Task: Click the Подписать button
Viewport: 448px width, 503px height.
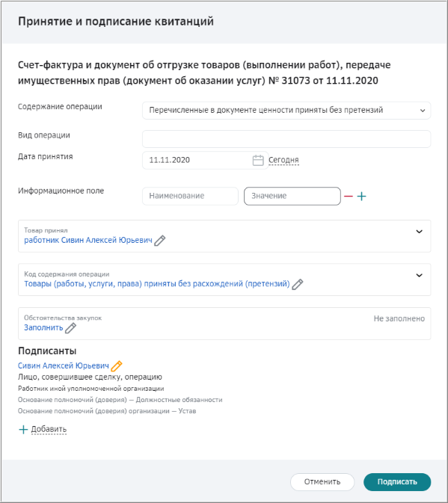Action: pyautogui.click(x=397, y=482)
